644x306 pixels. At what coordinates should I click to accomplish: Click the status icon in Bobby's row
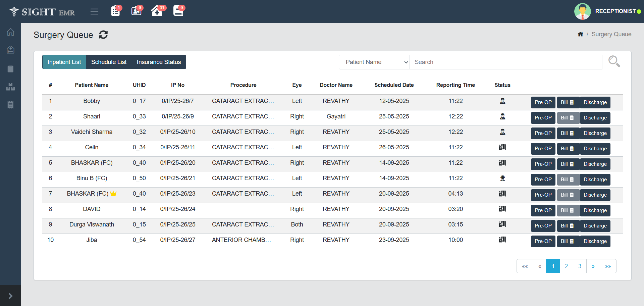[x=502, y=101]
